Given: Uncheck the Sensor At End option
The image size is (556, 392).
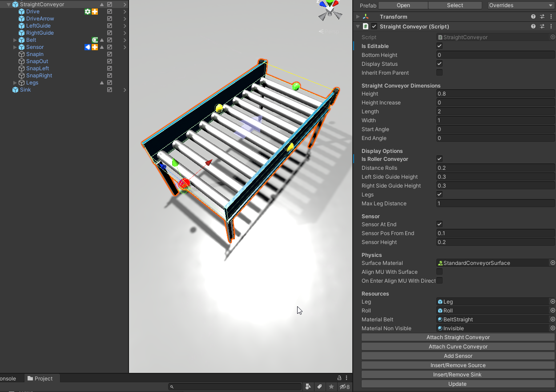Looking at the screenshot, I should tap(439, 224).
